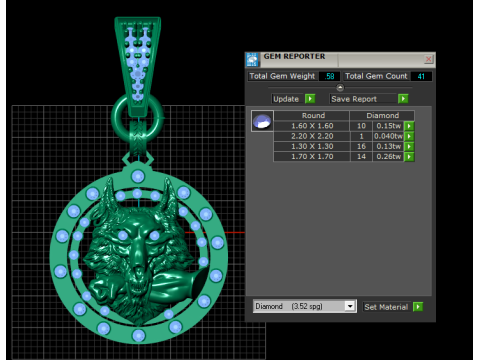Select the 1.60 X 1.60 size cell

click(312, 126)
